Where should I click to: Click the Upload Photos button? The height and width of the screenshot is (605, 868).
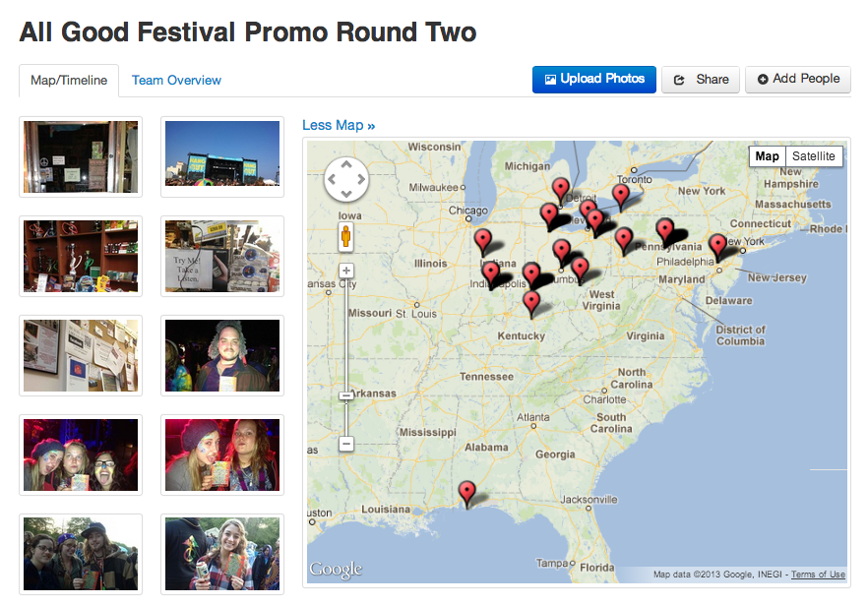click(x=594, y=79)
